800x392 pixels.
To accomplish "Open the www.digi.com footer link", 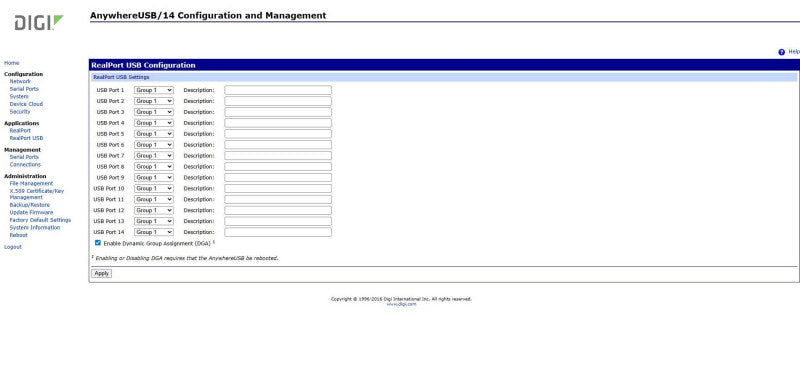I will (401, 304).
